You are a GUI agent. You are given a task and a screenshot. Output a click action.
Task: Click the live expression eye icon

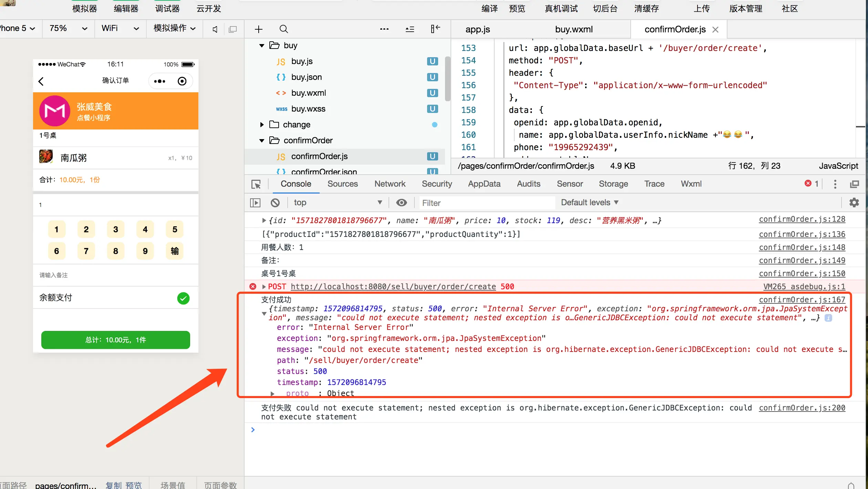tap(401, 203)
